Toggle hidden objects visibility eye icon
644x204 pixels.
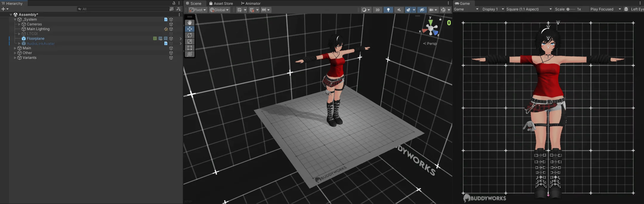[422, 10]
